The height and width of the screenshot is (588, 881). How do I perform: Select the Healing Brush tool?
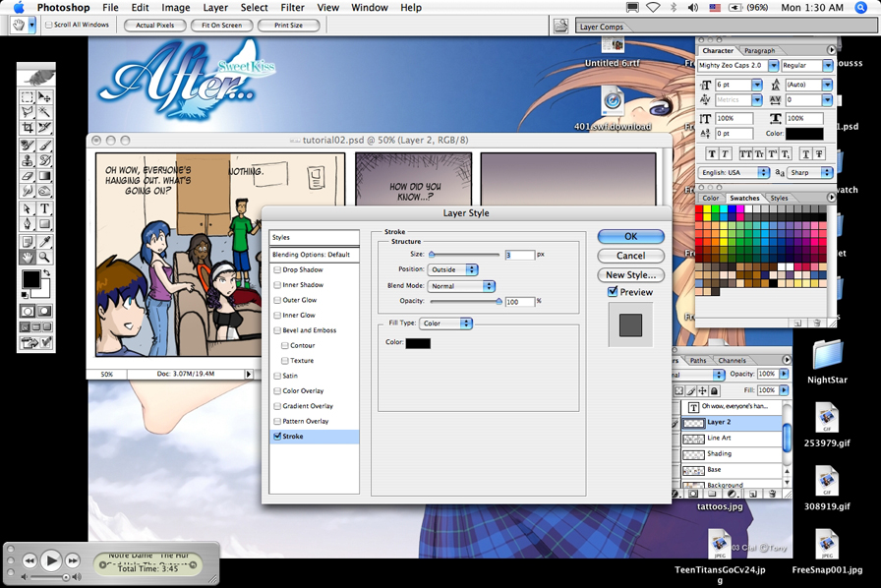tap(27, 145)
